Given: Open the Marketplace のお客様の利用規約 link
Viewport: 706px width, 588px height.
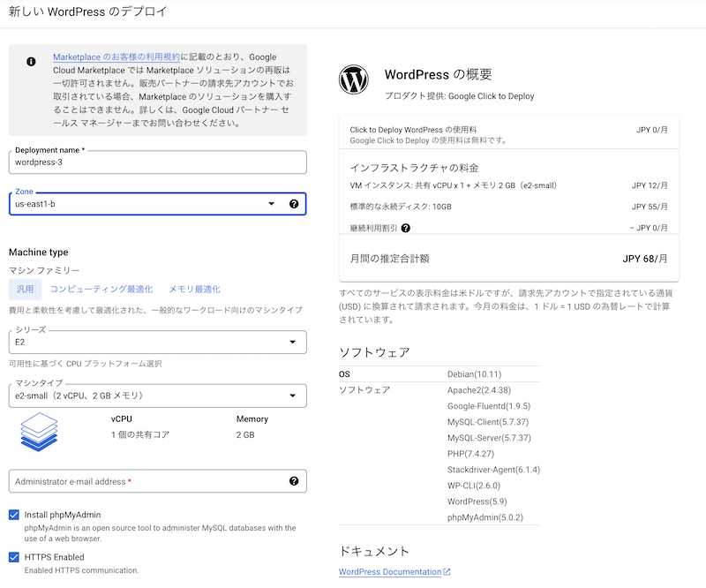Looking at the screenshot, I should [x=116, y=57].
